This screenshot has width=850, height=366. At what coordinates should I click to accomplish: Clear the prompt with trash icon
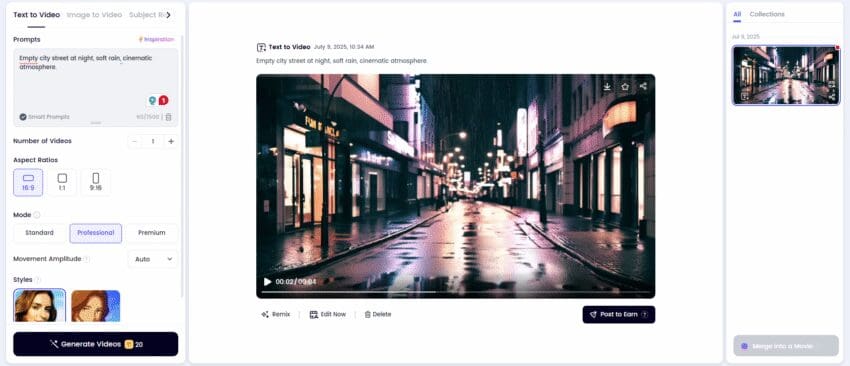[169, 117]
